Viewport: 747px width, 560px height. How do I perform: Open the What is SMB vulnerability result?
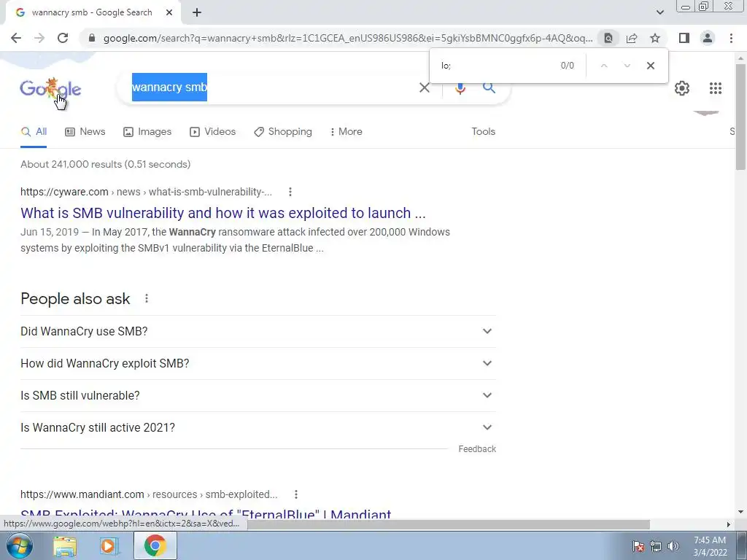coord(223,213)
